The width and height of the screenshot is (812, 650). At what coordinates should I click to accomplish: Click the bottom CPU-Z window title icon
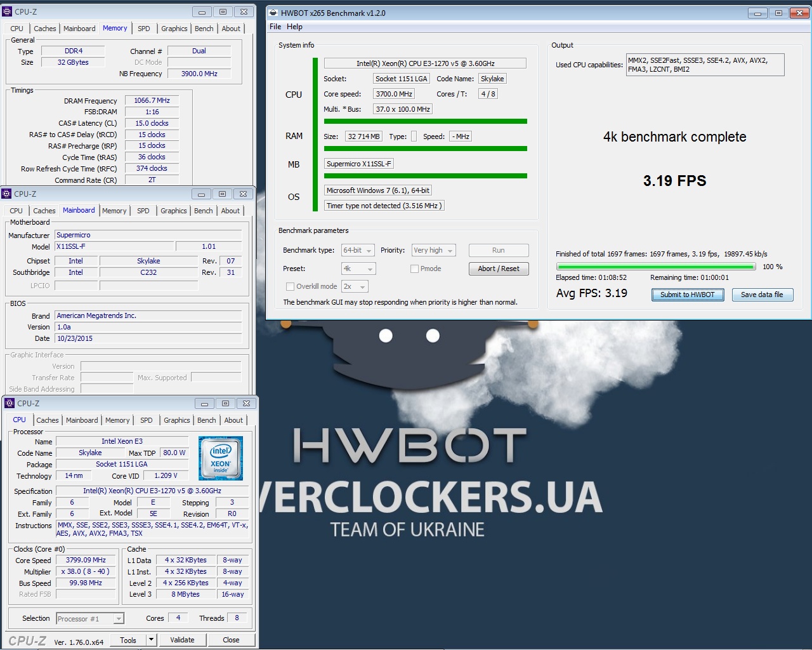click(x=10, y=403)
